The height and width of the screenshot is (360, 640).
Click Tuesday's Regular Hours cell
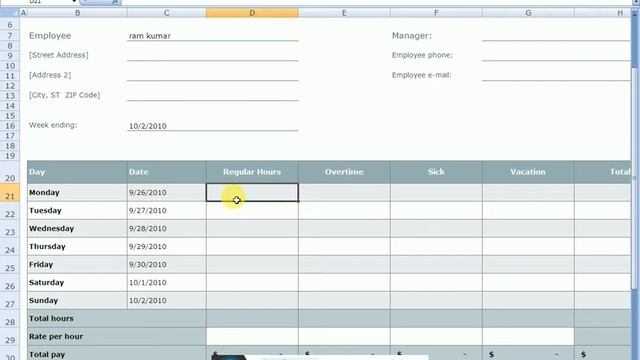point(252,211)
